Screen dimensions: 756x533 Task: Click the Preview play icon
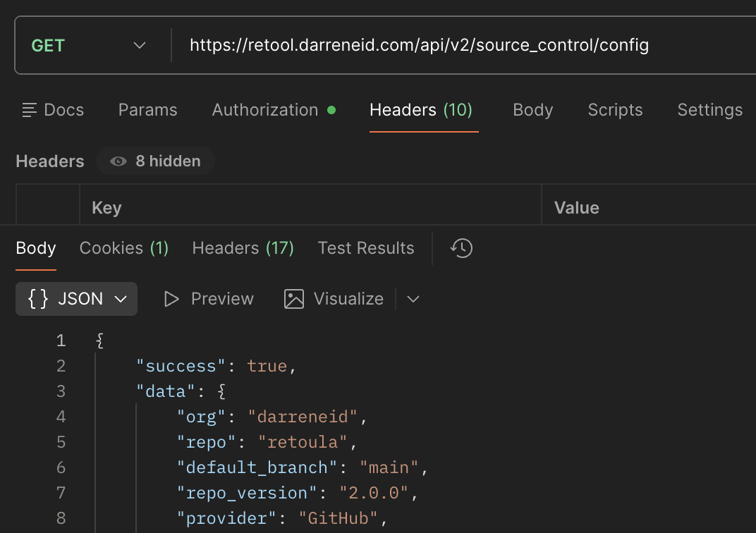[171, 299]
